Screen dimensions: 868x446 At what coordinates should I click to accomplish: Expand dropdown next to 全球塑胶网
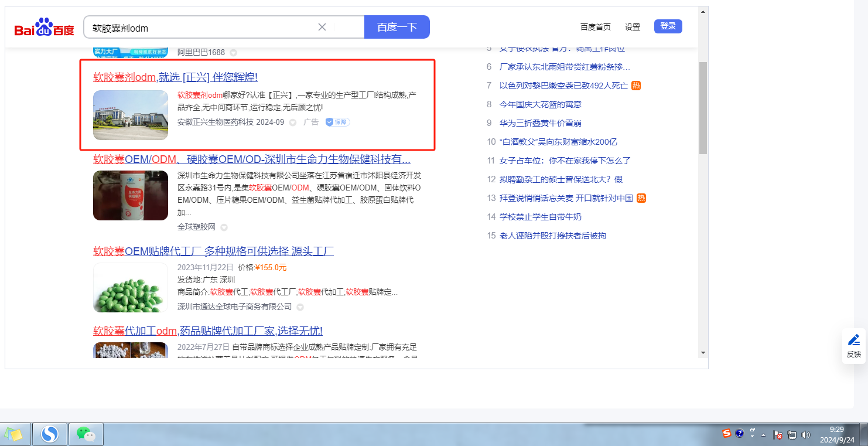click(224, 227)
